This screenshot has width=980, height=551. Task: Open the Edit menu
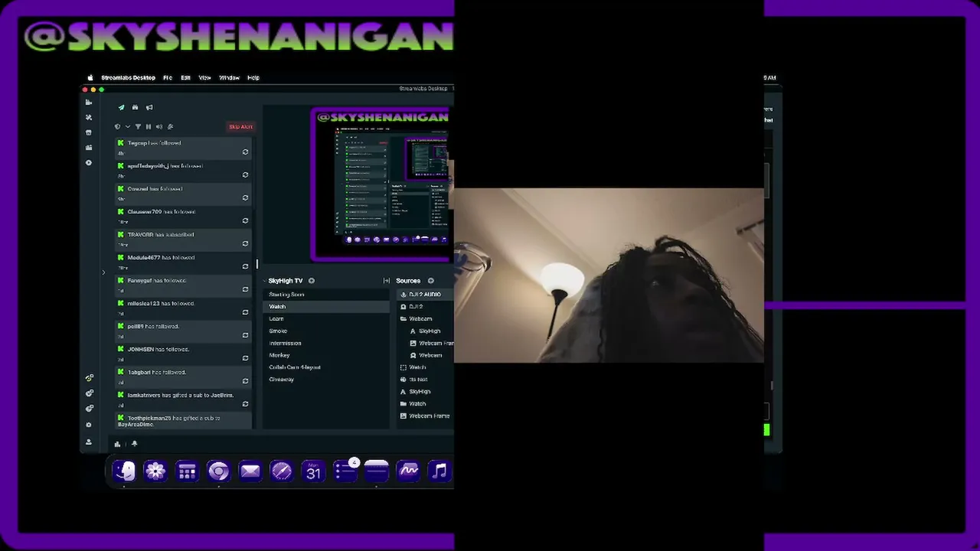pos(185,77)
